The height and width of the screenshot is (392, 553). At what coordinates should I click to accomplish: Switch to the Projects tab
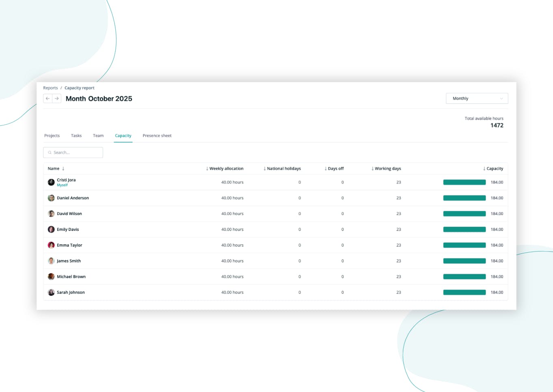[52, 136]
